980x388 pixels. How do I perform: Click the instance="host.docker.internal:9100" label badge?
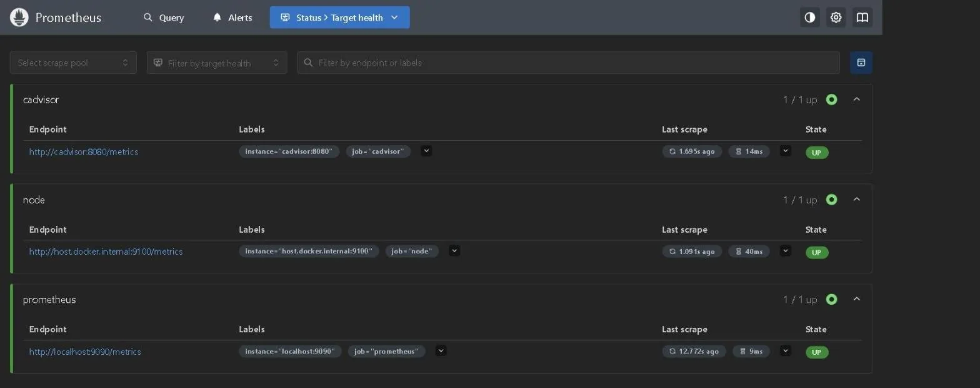(309, 252)
